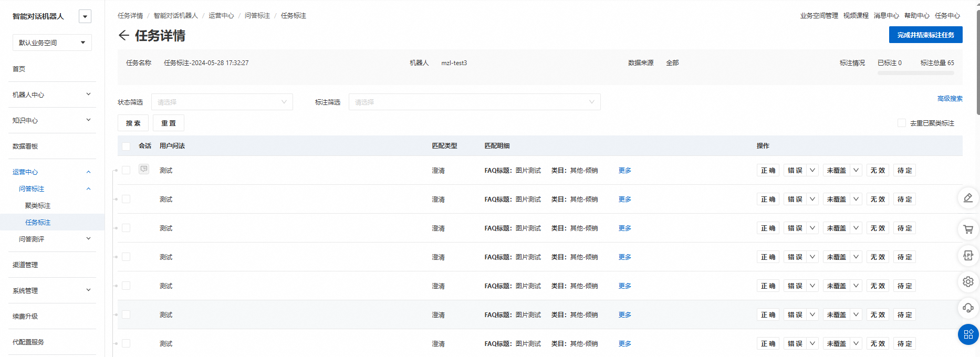Check the second row's checkbox
The width and height of the screenshot is (980, 357).
pos(126,199)
